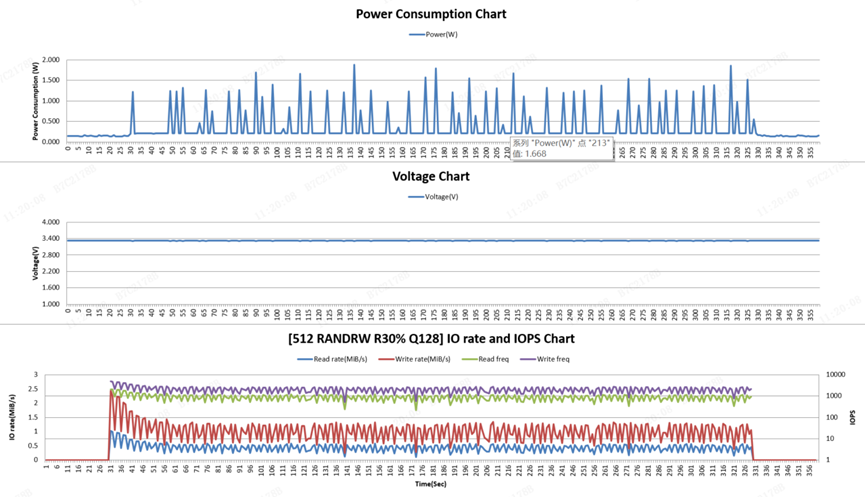The width and height of the screenshot is (865, 497).
Task: Select the "IO rate(MiB/s)" vertical axis title
Action: 12,417
